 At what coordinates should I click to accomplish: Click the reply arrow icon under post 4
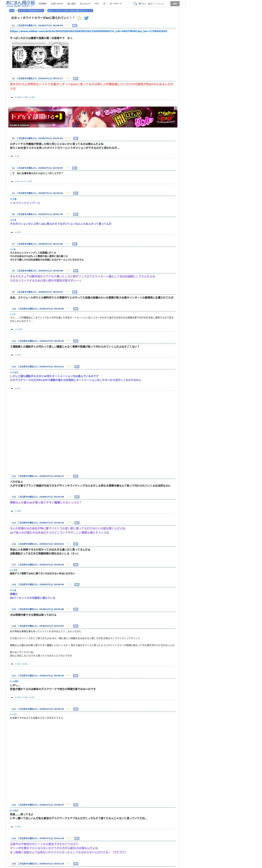(x=12, y=182)
